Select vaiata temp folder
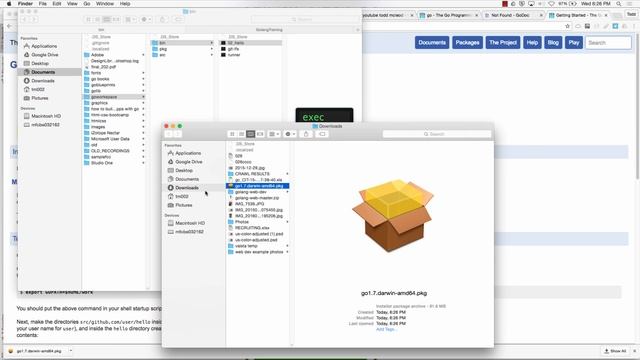The image size is (640, 360). pos(246,246)
